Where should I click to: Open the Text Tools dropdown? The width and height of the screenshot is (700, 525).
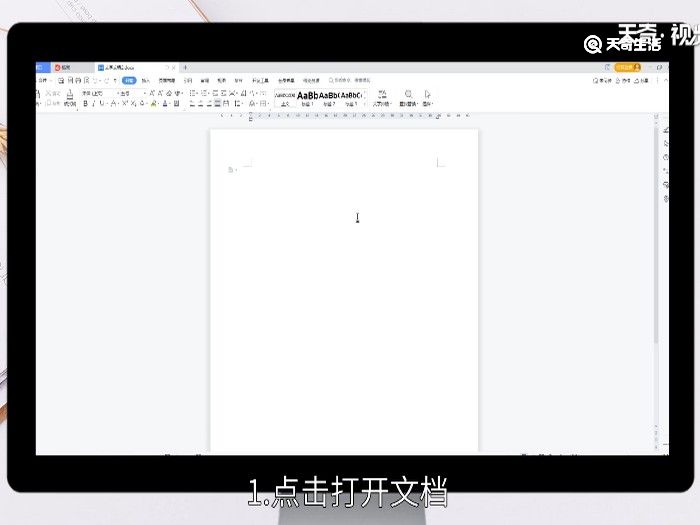point(382,98)
